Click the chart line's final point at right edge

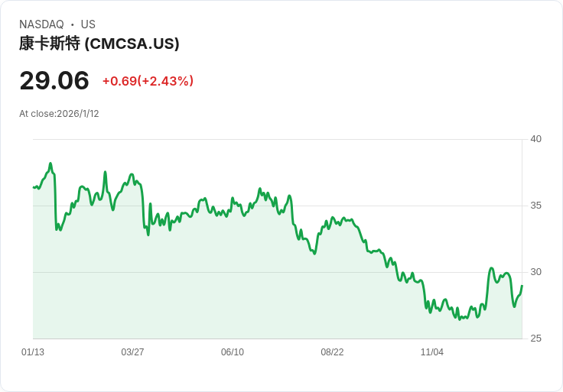click(x=522, y=286)
